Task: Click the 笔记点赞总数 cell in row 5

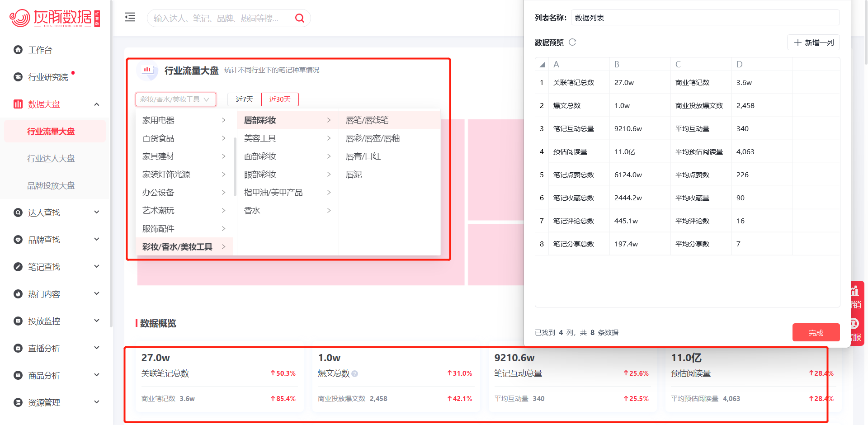Action: pos(579,175)
